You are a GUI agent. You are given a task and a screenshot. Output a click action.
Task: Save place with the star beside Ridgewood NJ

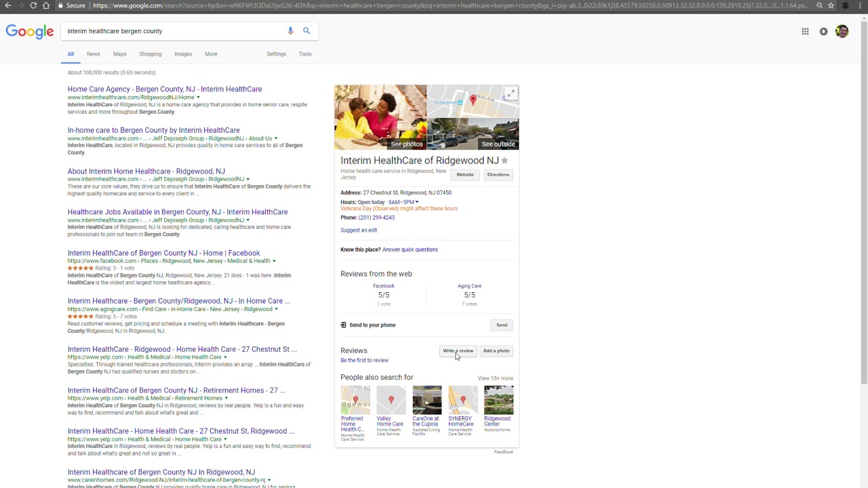[505, 161]
